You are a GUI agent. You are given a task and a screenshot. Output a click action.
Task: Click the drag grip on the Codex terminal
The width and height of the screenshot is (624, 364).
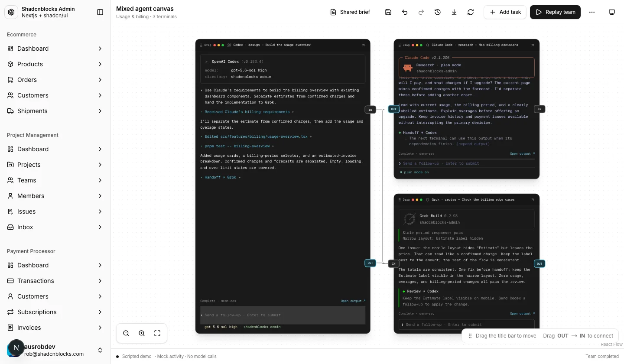pos(201,45)
